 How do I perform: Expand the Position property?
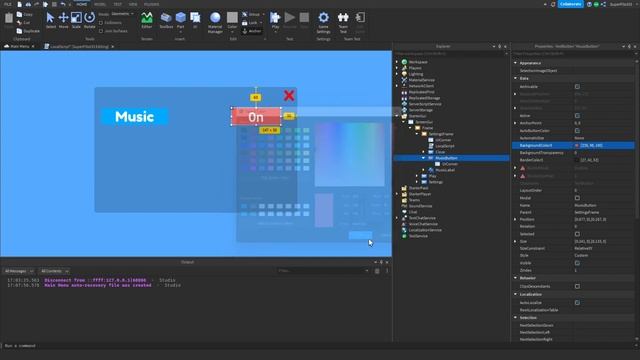coord(515,219)
